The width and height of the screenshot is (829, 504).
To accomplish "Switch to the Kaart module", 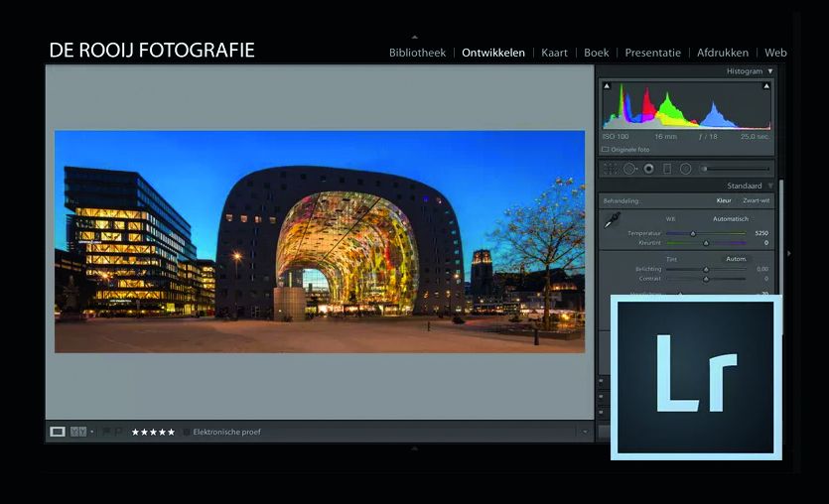I will pyautogui.click(x=554, y=53).
